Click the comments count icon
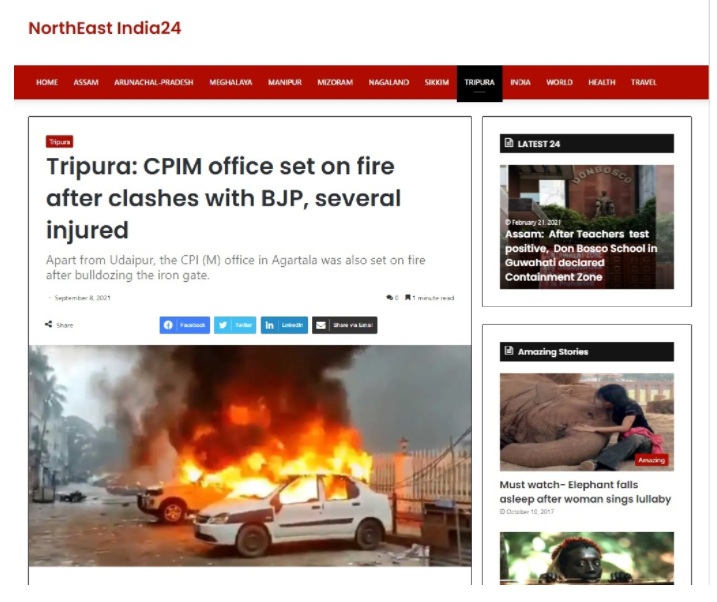Image resolution: width=717 pixels, height=602 pixels. (x=390, y=298)
